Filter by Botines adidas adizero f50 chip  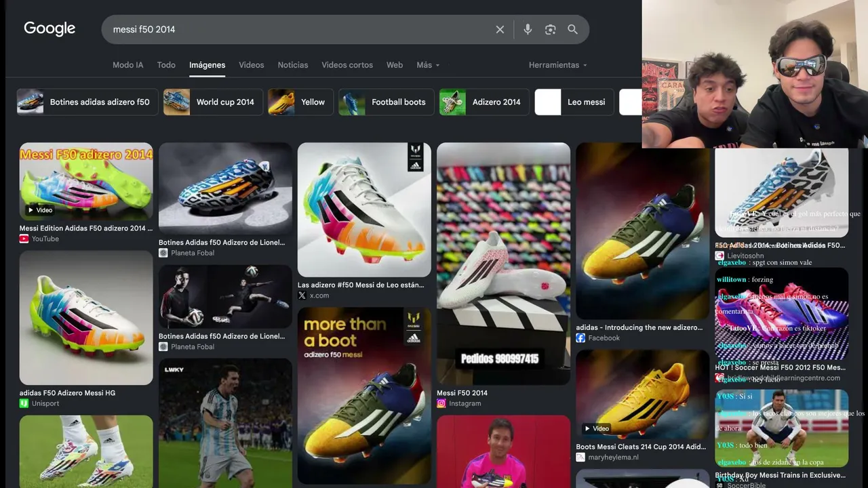[x=87, y=102]
